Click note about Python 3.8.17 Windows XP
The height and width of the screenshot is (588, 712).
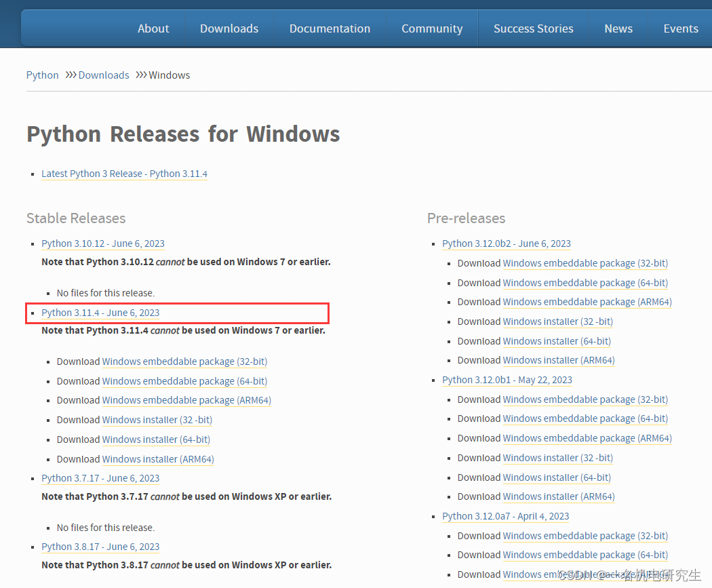click(186, 565)
